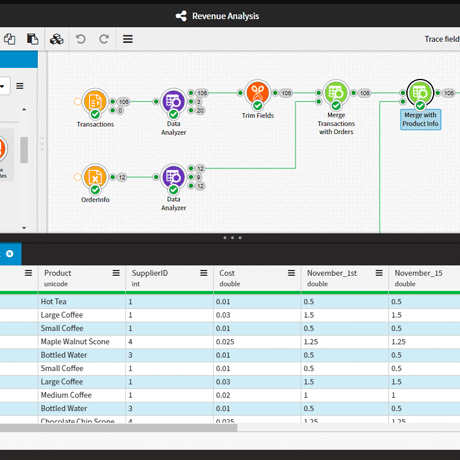The image size is (460, 460).
Task: Collapse the left panel section with up arrow
Action: [24, 109]
